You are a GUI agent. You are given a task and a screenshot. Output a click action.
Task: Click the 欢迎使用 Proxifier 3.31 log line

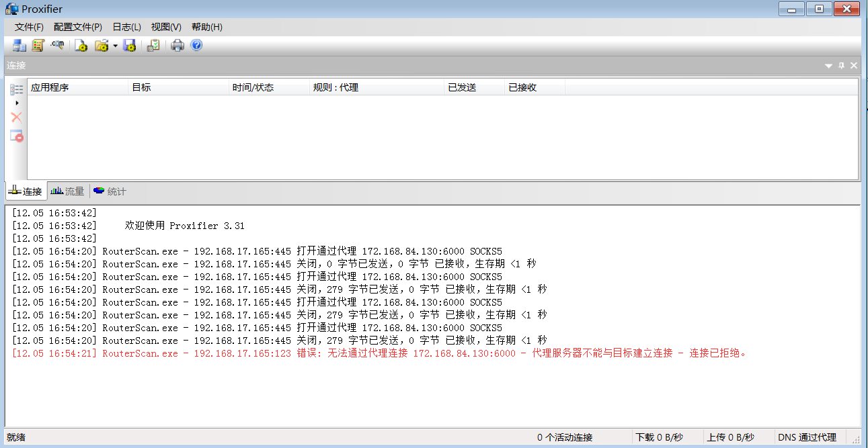point(128,226)
